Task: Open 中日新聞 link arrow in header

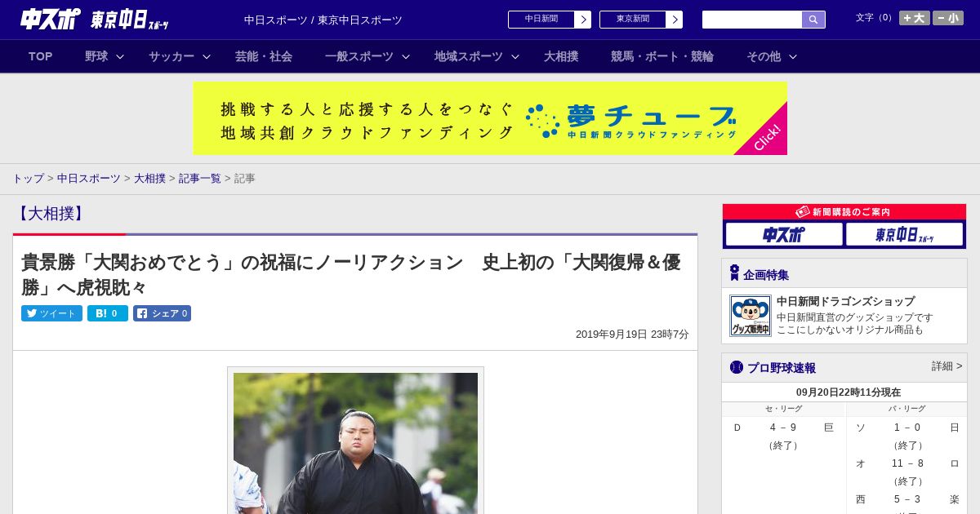Action: (x=582, y=20)
